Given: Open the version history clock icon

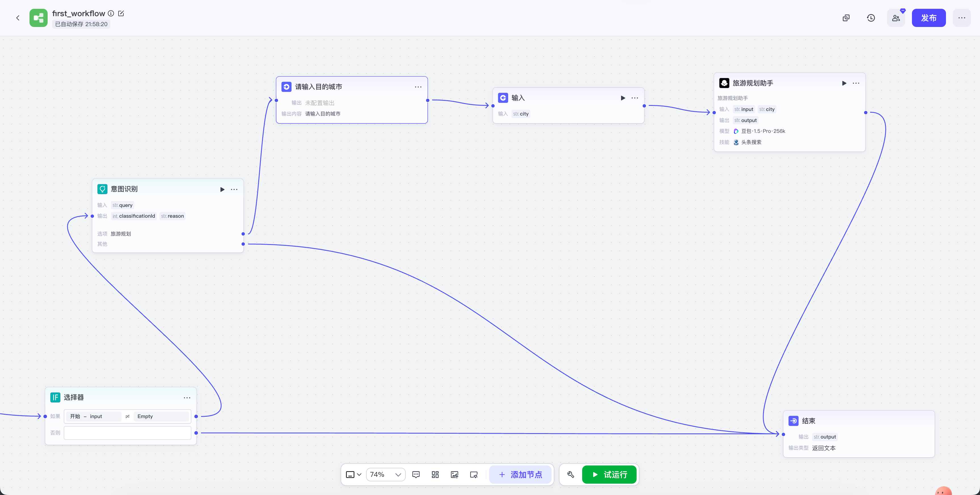Looking at the screenshot, I should pyautogui.click(x=871, y=18).
